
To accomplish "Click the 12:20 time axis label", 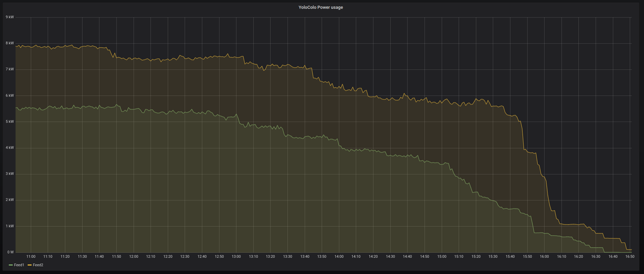I will tap(168, 257).
